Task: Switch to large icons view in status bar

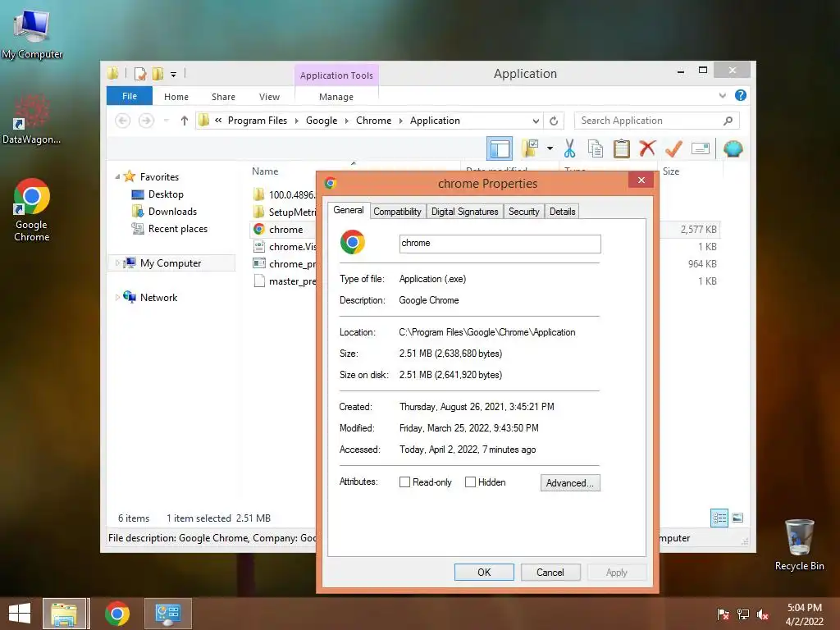Action: (737, 518)
